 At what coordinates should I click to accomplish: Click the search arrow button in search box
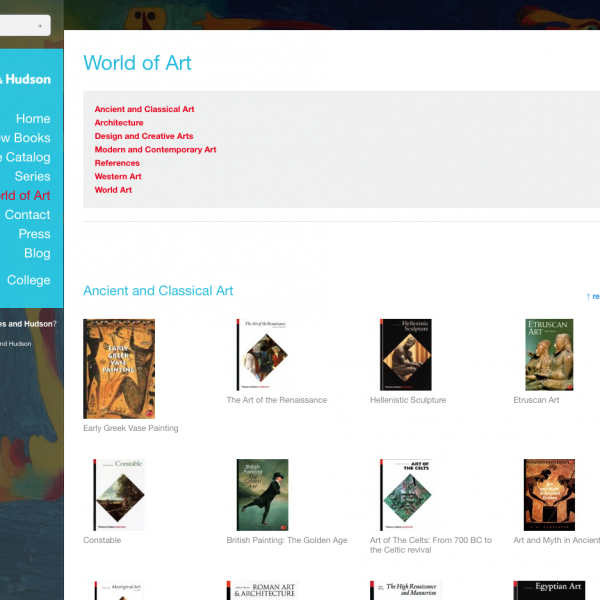click(39, 26)
